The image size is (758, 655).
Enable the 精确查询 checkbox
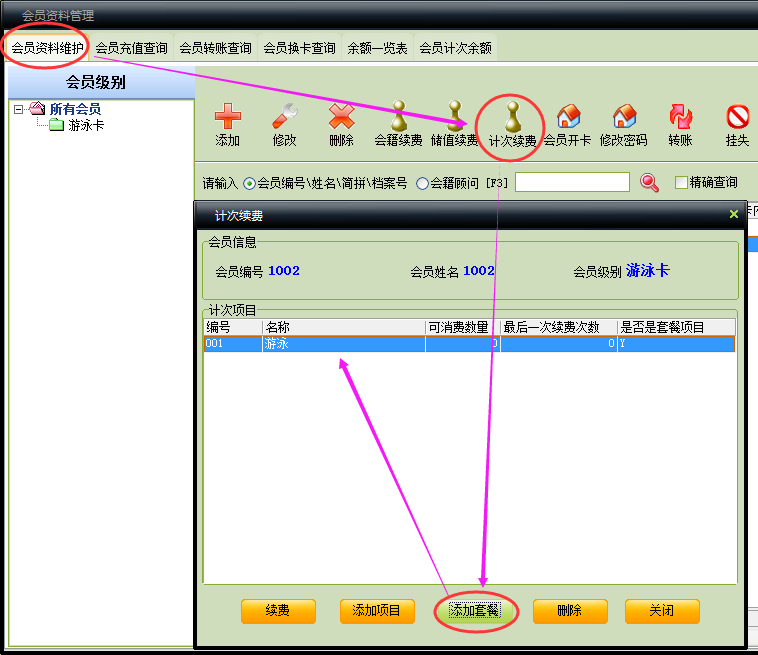(x=681, y=182)
